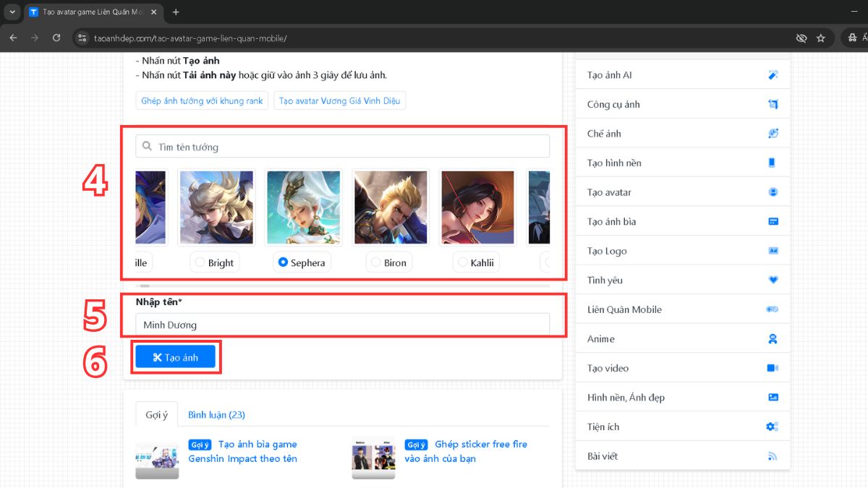
Task: Click the RSS feed icon beside Bài viết
Action: click(773, 456)
